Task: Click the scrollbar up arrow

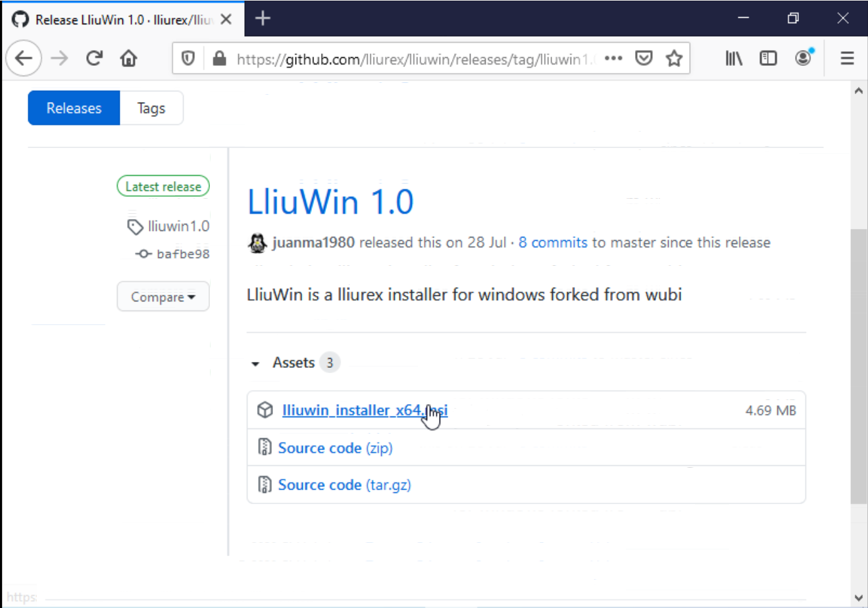Action: [x=859, y=91]
